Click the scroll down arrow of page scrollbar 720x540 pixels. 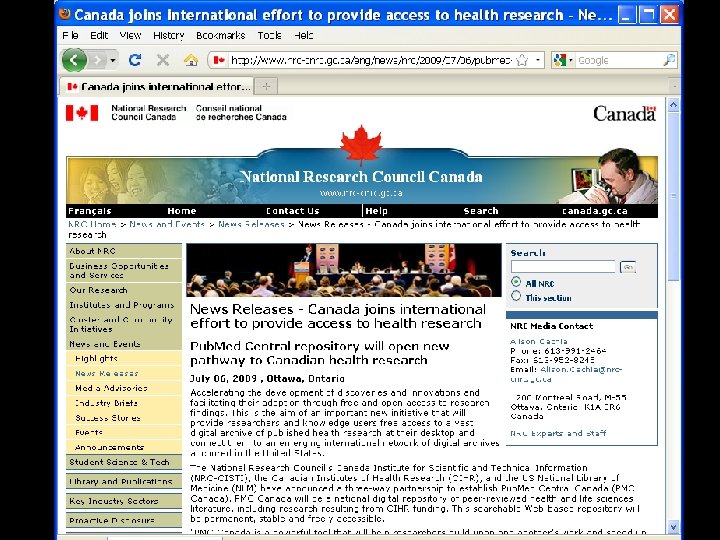pos(673,527)
